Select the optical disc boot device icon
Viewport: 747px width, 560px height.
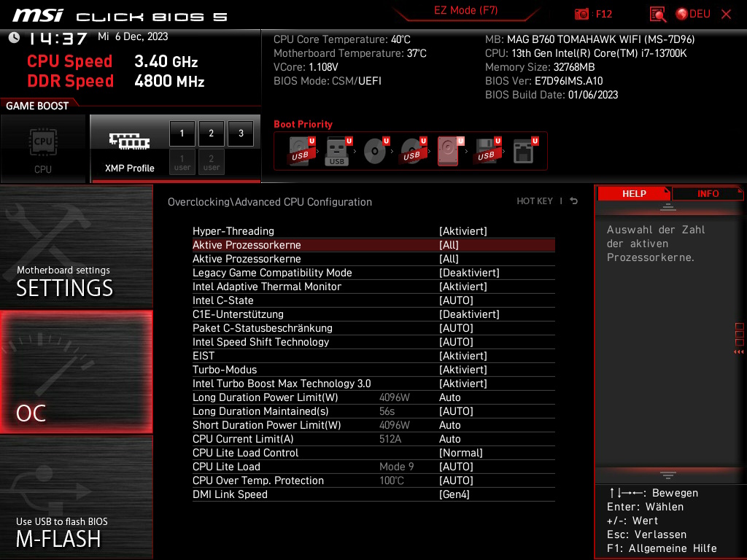pos(376,151)
